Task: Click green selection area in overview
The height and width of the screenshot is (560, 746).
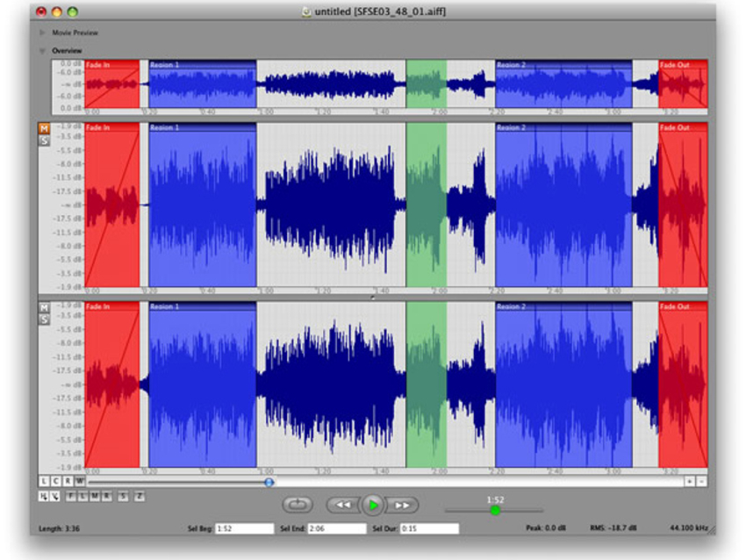Action: (427, 84)
